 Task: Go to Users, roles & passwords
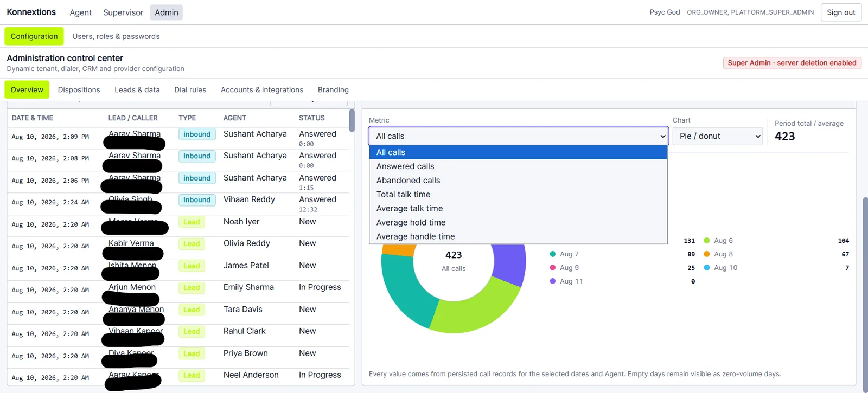[x=116, y=36]
